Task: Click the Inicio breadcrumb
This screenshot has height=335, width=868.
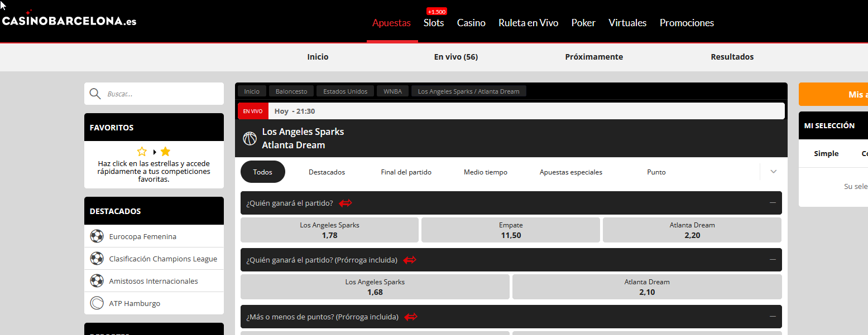Action: (252, 91)
